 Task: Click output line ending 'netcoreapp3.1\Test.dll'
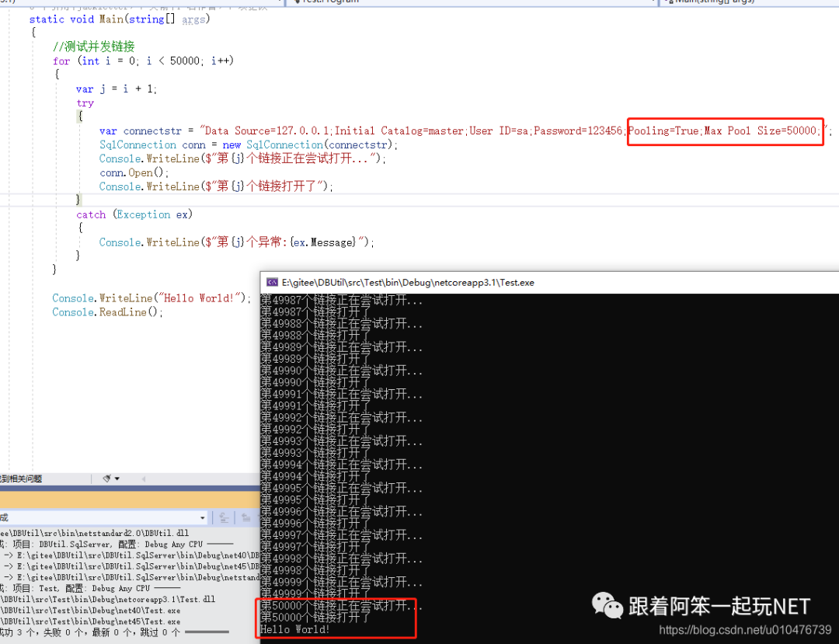click(x=107, y=599)
